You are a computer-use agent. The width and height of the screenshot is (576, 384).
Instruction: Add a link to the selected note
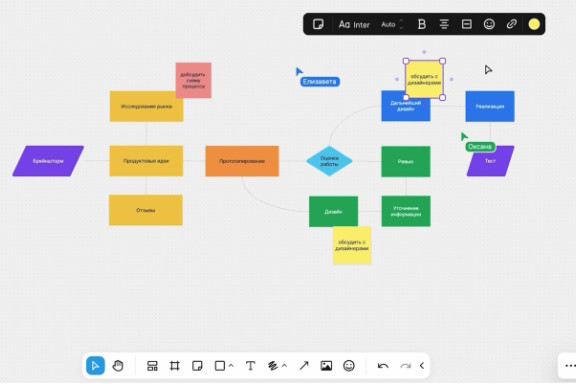pos(511,24)
